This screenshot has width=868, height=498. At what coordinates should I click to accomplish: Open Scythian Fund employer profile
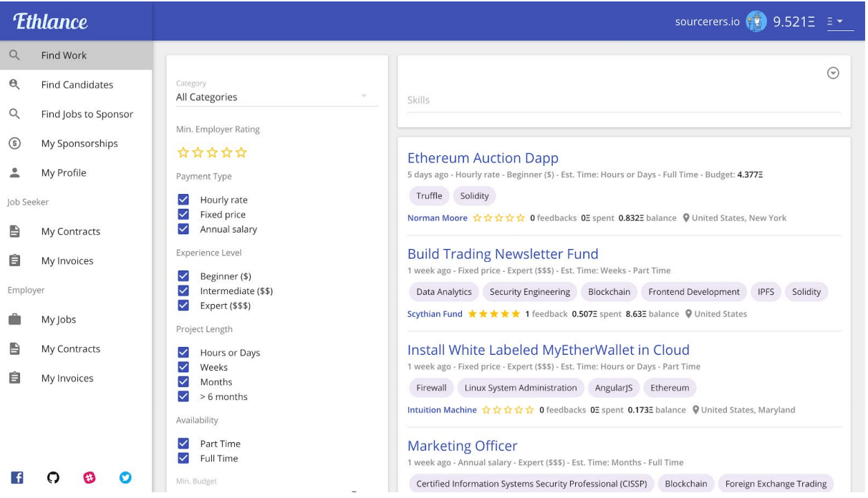pyautogui.click(x=435, y=314)
